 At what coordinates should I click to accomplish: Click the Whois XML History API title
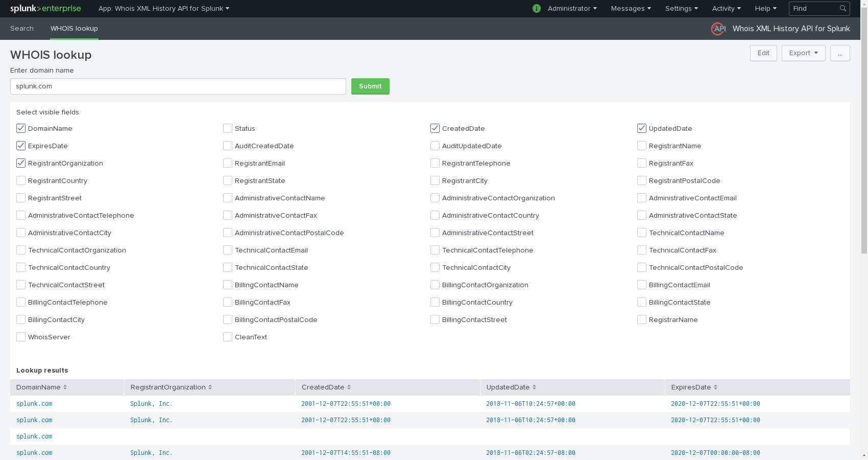pos(791,29)
